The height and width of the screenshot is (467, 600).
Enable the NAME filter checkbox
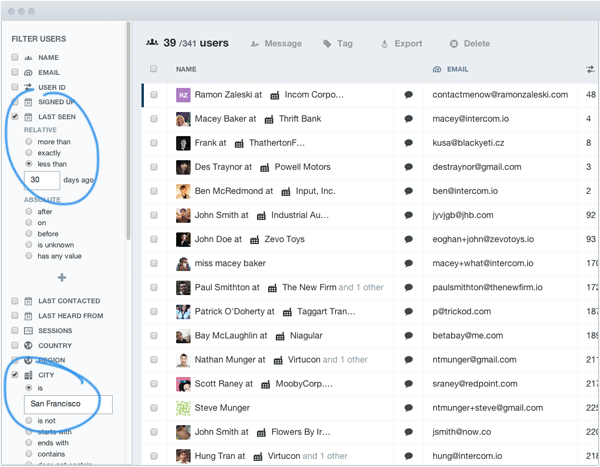tap(15, 57)
